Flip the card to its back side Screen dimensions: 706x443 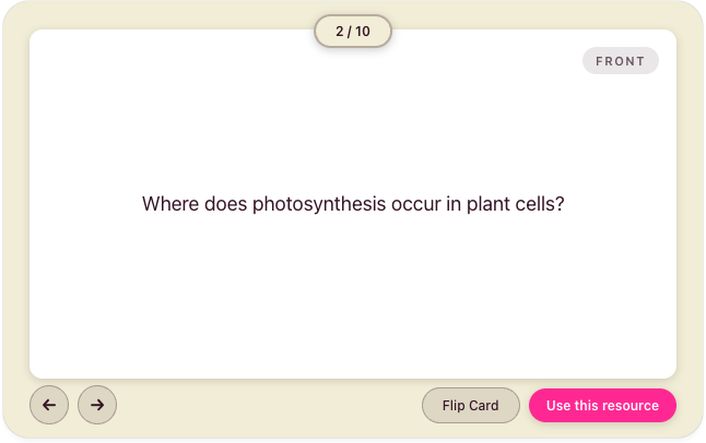coord(470,406)
